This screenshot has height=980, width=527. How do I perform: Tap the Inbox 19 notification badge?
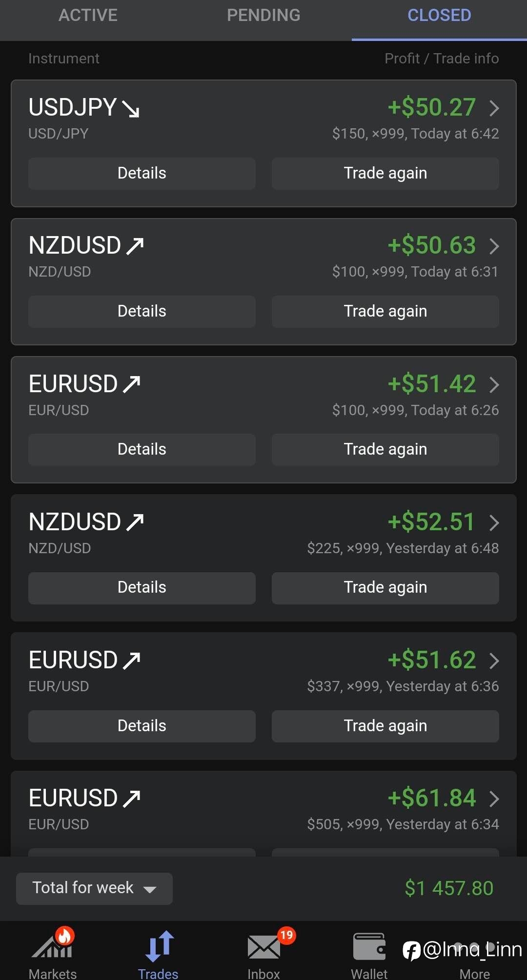(x=286, y=935)
